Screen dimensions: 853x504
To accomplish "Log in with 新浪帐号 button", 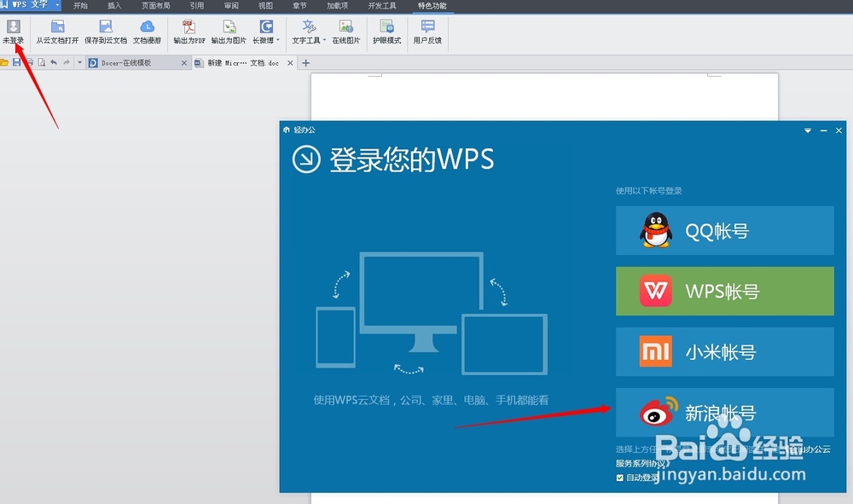I will point(724,413).
